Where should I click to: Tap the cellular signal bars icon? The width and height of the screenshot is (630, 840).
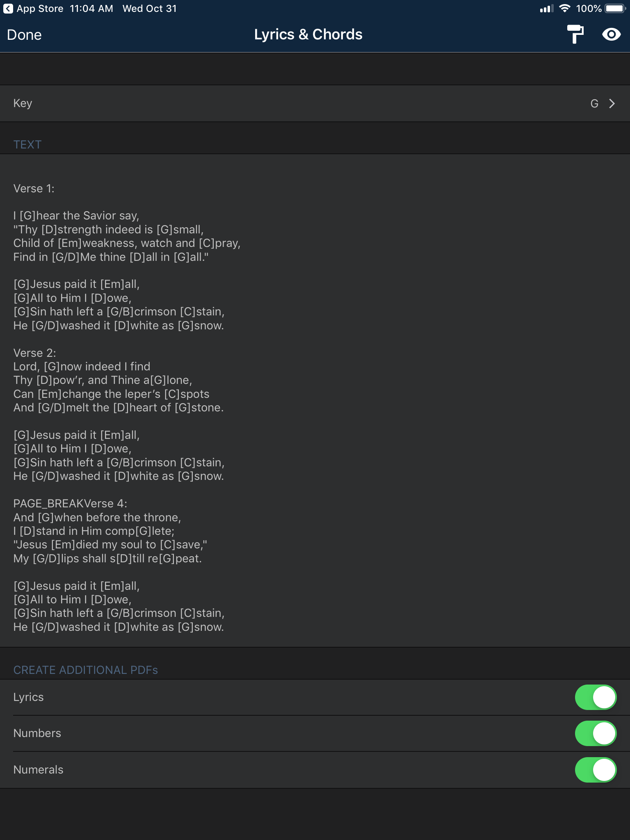(x=546, y=9)
